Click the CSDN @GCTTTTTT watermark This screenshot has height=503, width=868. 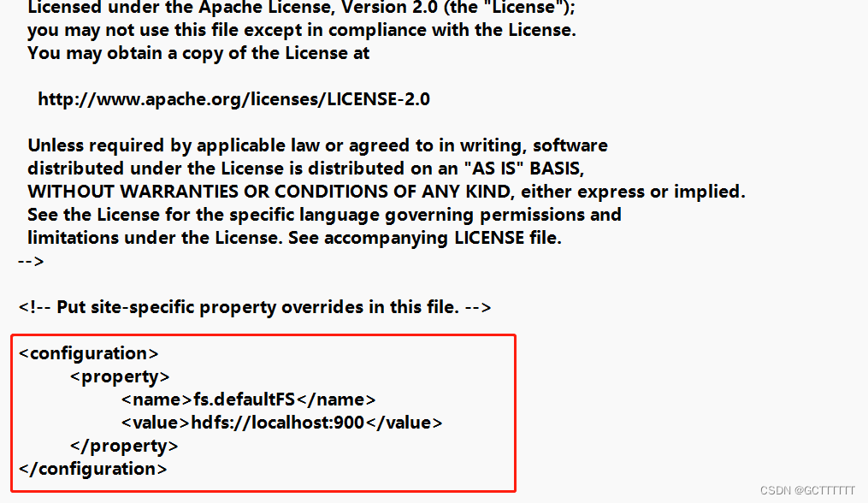click(x=807, y=490)
